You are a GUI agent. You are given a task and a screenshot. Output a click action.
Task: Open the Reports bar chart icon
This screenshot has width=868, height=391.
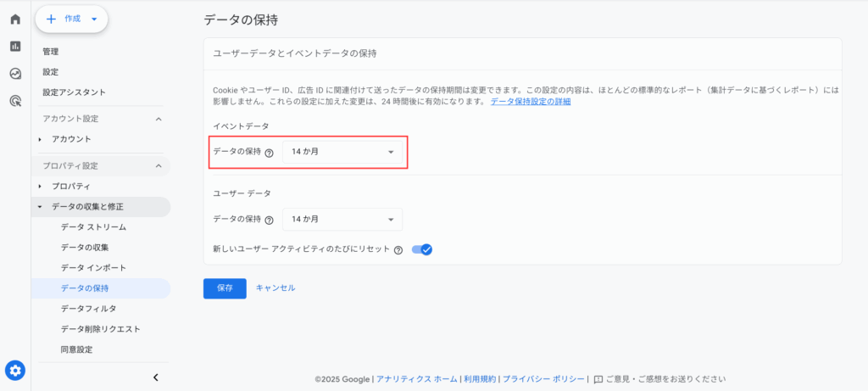pos(15,46)
